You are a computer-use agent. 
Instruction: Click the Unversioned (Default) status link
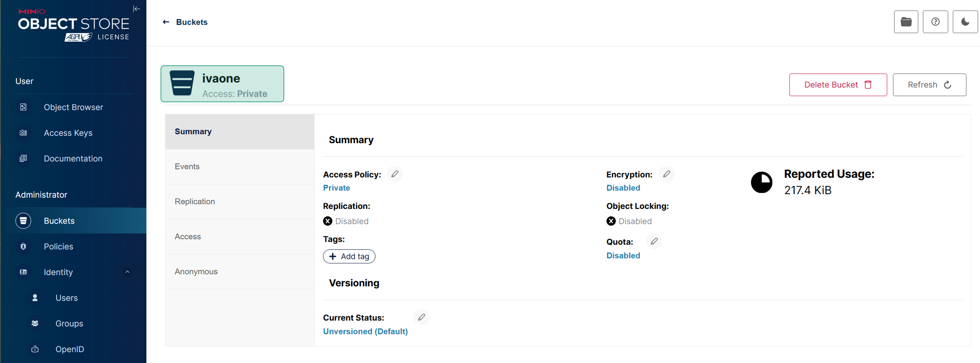(365, 331)
